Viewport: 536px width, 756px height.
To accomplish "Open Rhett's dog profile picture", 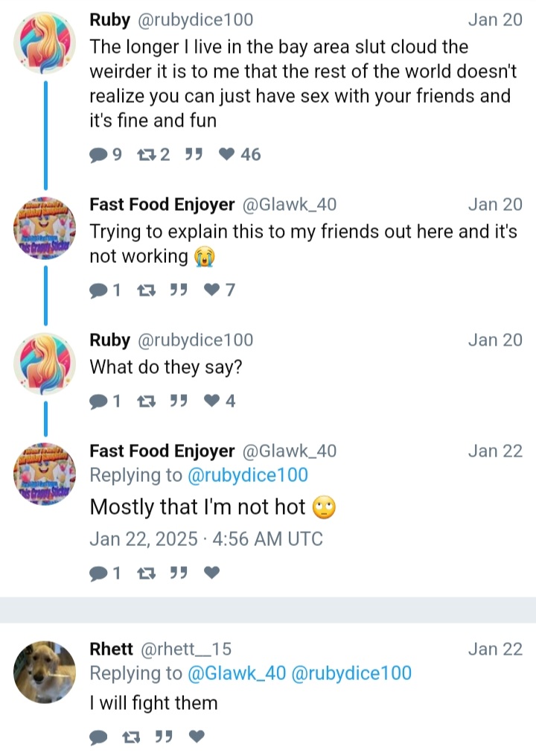I will 45,672.
